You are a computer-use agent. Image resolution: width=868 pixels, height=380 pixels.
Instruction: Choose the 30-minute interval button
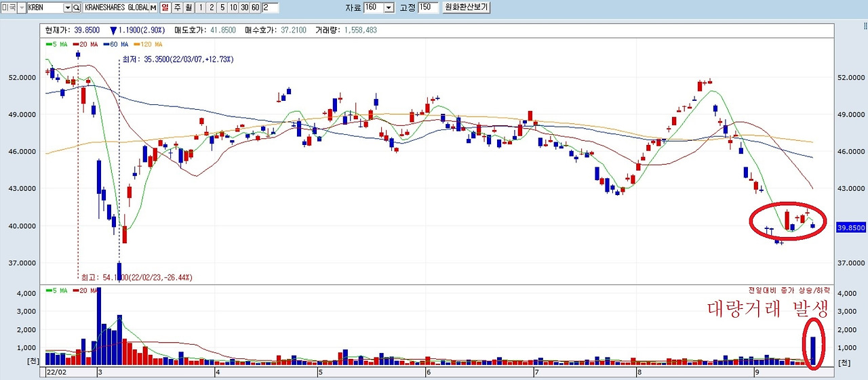click(x=244, y=7)
